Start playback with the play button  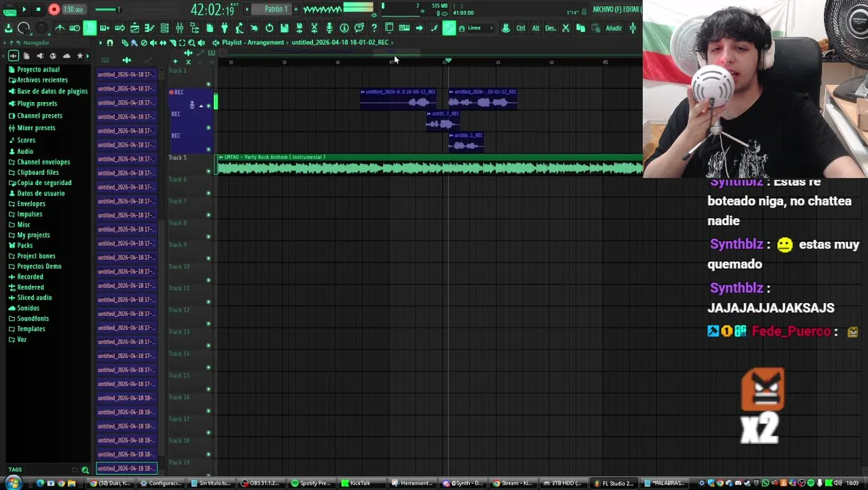(24, 10)
